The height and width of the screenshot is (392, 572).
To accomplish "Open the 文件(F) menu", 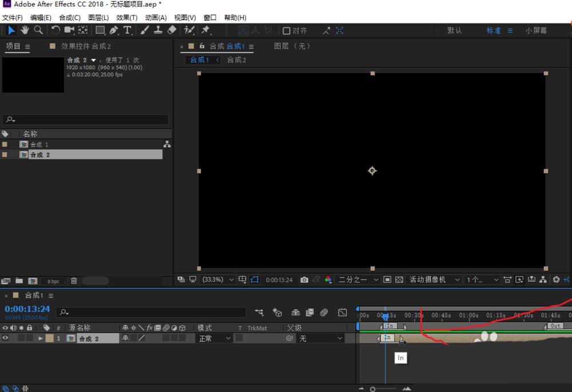I will click(13, 18).
